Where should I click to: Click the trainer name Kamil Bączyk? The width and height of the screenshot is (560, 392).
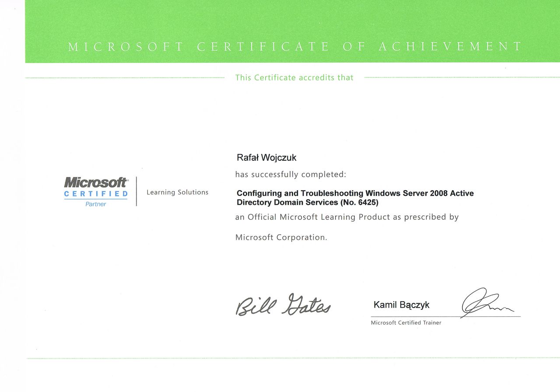[402, 305]
